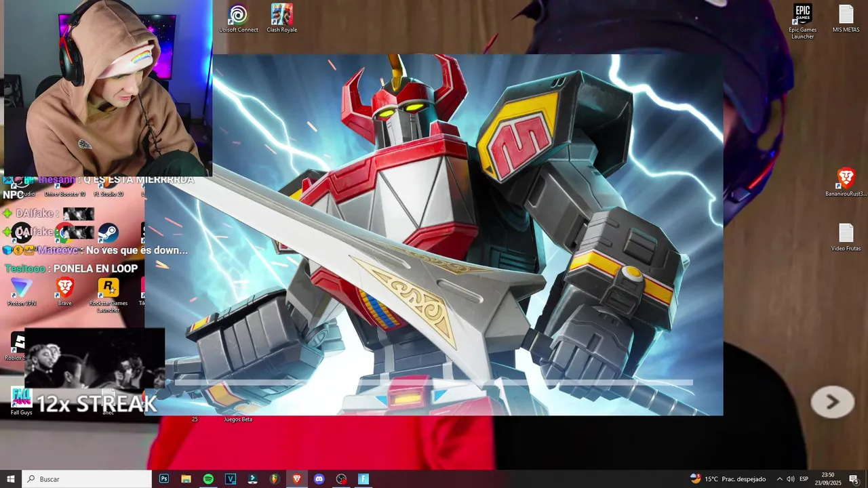Select the FL Studio 20 desktop label
Screen dimensions: 868x488
point(108,194)
